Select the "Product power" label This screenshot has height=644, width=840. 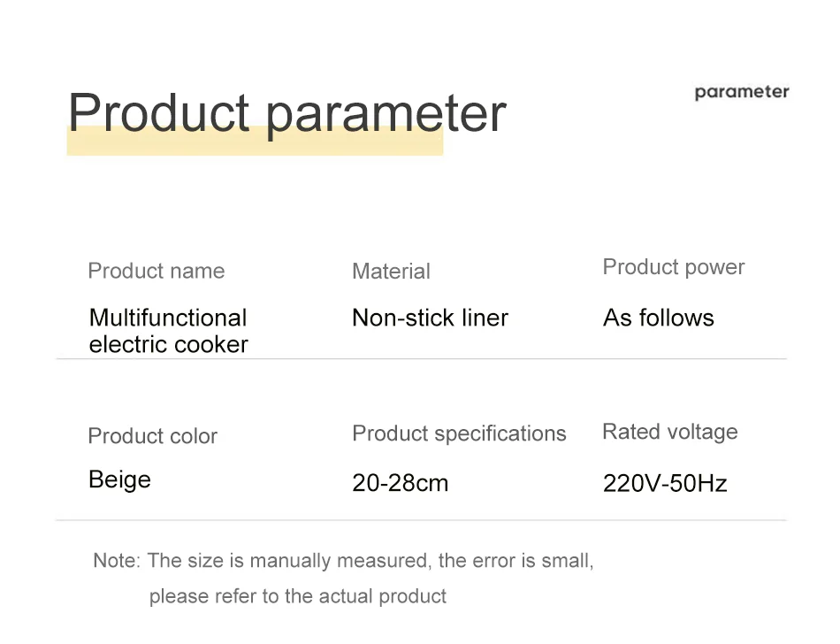pos(674,267)
